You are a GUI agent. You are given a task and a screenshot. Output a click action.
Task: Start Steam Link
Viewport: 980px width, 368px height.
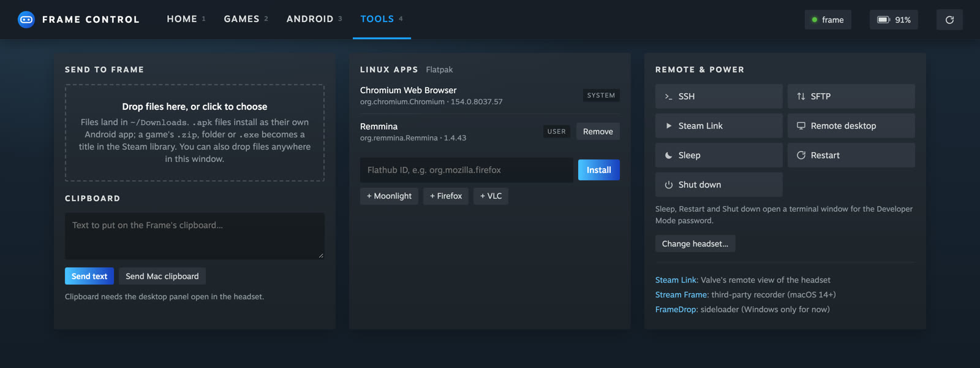[x=719, y=126]
